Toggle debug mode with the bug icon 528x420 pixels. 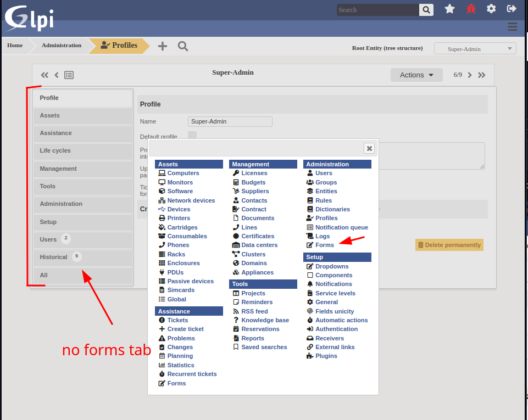point(470,9)
